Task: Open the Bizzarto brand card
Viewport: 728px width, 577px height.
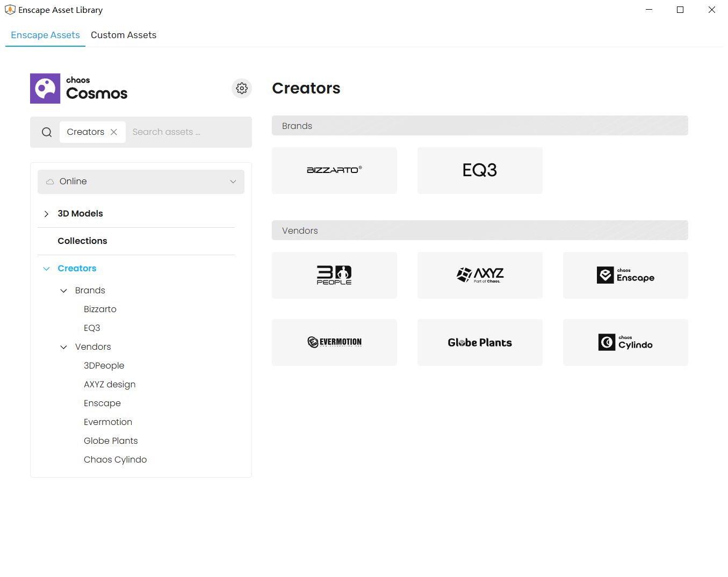Action: [x=334, y=170]
